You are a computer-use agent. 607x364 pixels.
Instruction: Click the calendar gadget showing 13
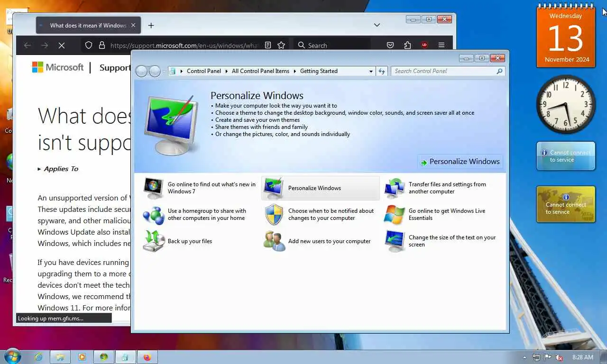[566, 37]
